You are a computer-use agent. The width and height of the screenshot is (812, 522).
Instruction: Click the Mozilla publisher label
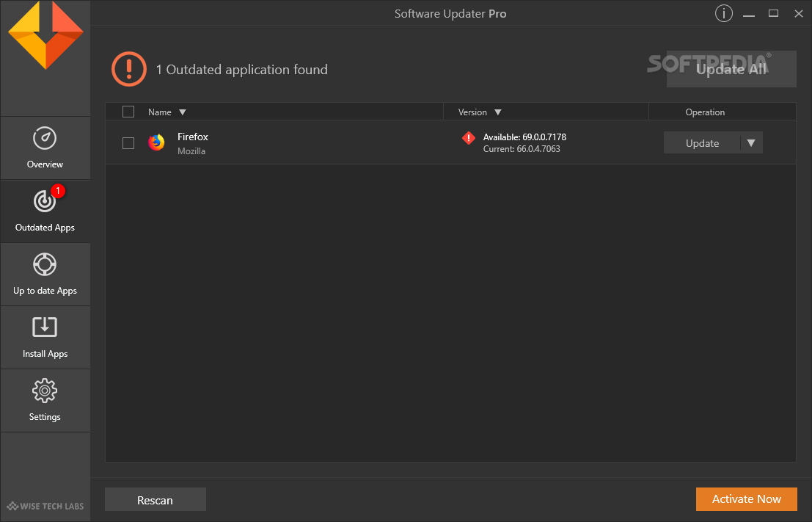pyautogui.click(x=191, y=151)
